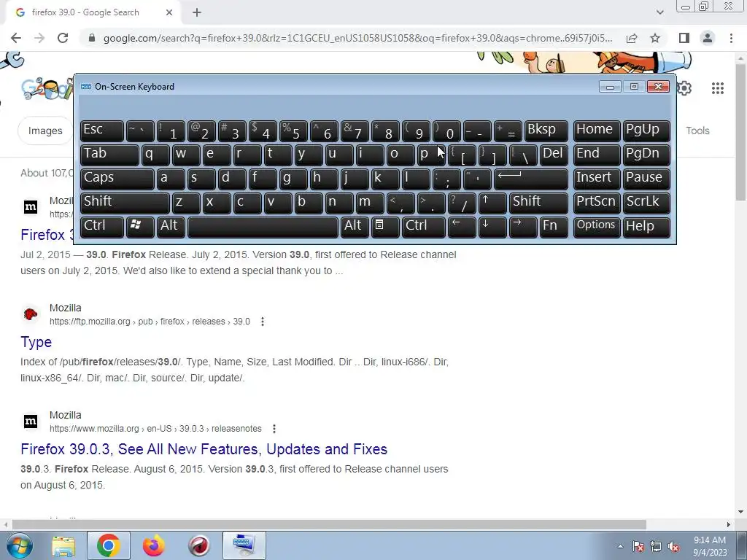Open a new Chrome tab
747x560 pixels.
pos(197,13)
